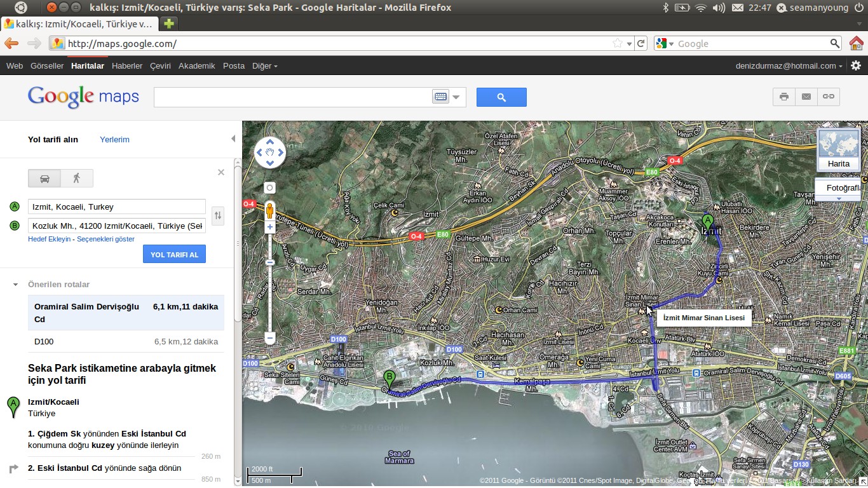Click the destination B field Kozluk Mh.
The height and width of the screenshot is (488, 868).
pyautogui.click(x=117, y=226)
